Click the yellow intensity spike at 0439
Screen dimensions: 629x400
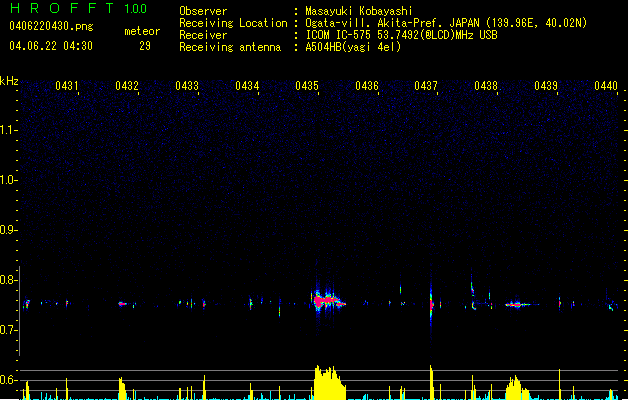coord(560,384)
